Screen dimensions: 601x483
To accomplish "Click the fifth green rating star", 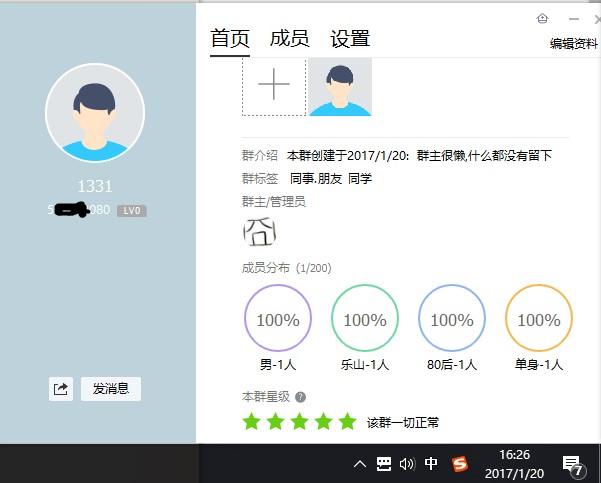I will [x=348, y=422].
